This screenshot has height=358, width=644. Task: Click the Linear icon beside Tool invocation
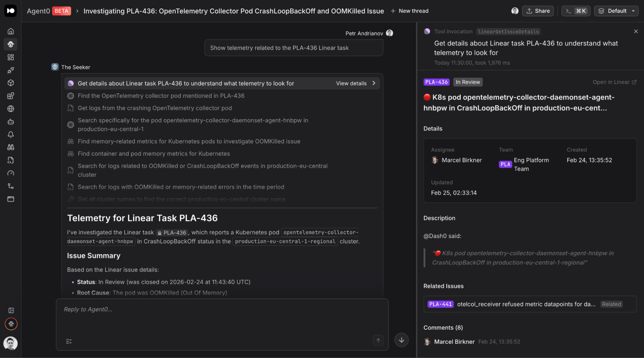tap(427, 31)
